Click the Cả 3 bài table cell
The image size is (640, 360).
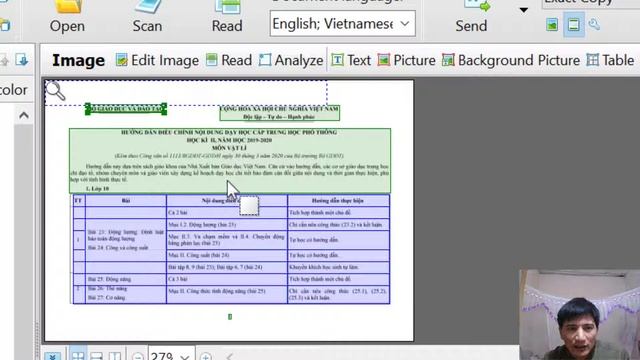click(227, 279)
